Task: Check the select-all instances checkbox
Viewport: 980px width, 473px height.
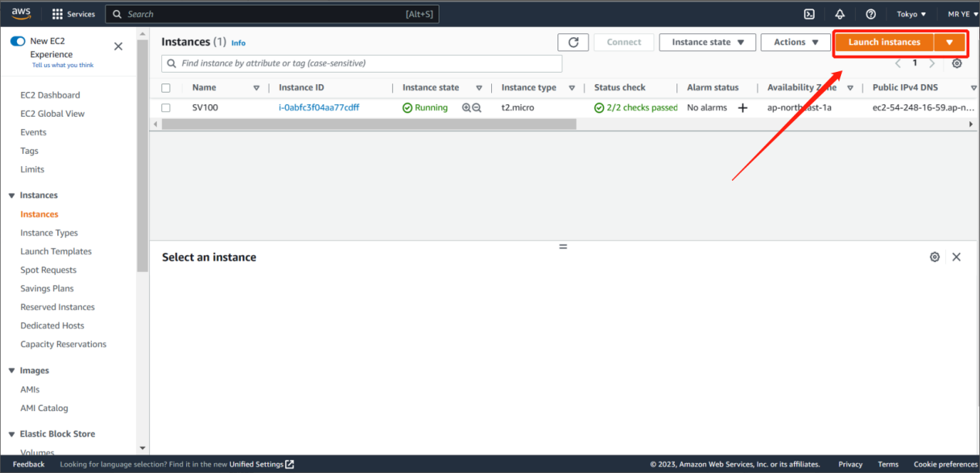Action: point(166,88)
